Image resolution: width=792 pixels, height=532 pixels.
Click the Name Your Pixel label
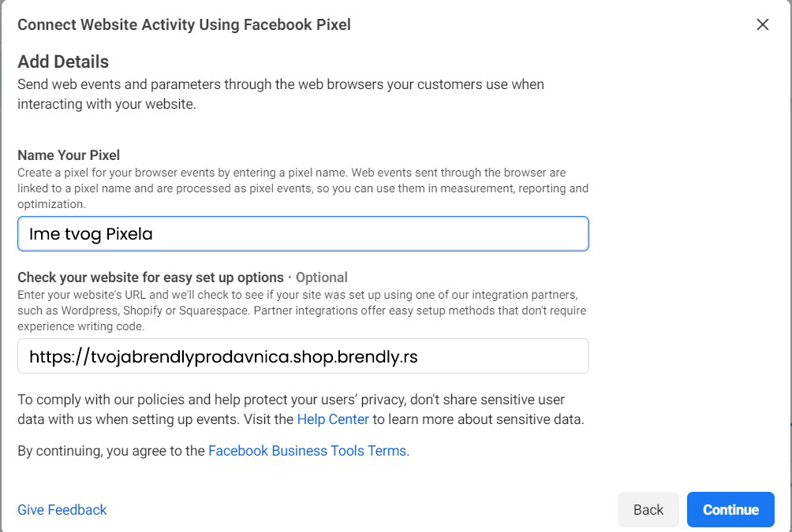[69, 155]
